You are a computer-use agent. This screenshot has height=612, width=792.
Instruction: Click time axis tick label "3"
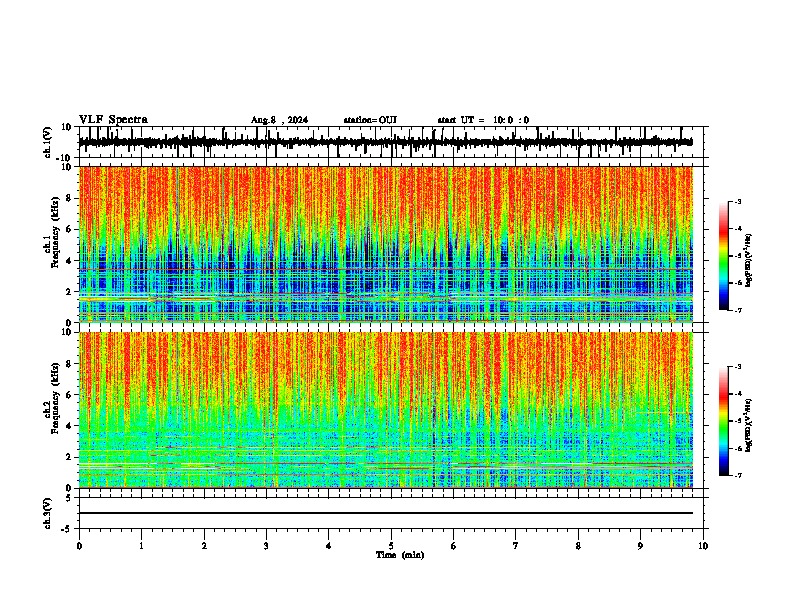[x=266, y=546]
